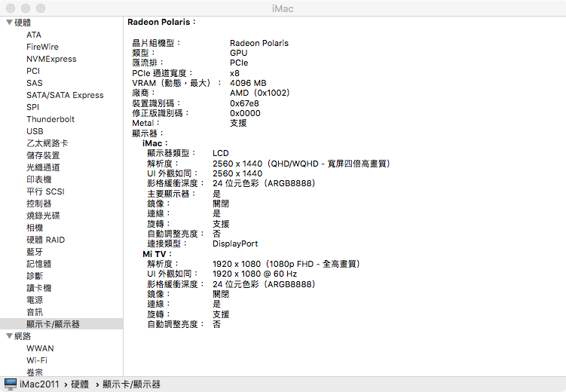The height and width of the screenshot is (392, 566).
Task: Click the revision ID 0x0000 value
Action: [x=245, y=113]
